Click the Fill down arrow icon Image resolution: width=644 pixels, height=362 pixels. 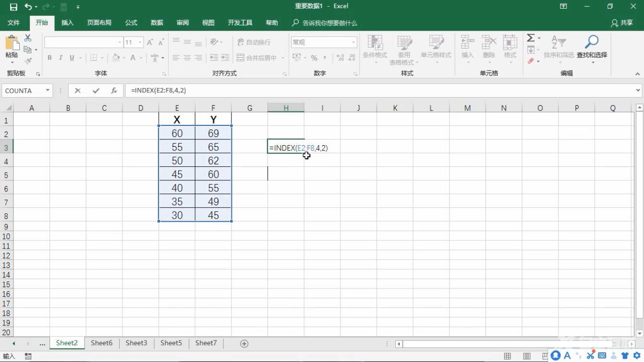531,50
